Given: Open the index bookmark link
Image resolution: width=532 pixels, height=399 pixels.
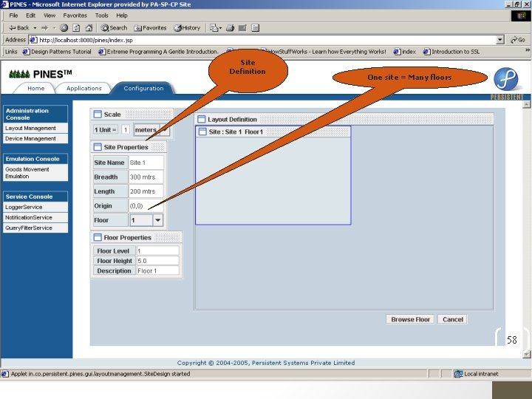Looking at the screenshot, I should click(405, 52).
